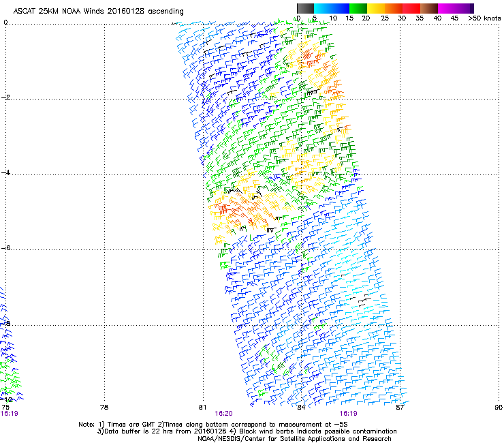The width and height of the screenshot is (504, 443).
Task: Click the plot title 'ASCAT 25KM NOAA Winds 20160128 ascending'
Action: click(98, 12)
